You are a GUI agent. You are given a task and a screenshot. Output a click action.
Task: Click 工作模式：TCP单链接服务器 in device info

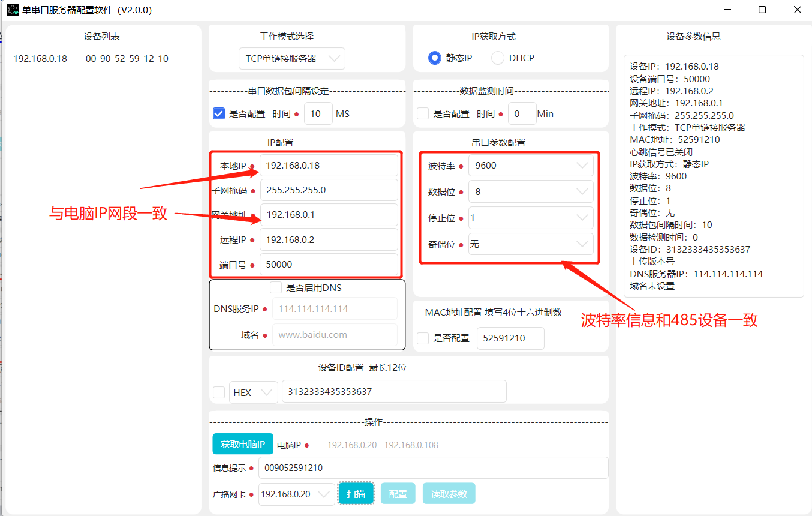tap(688, 127)
